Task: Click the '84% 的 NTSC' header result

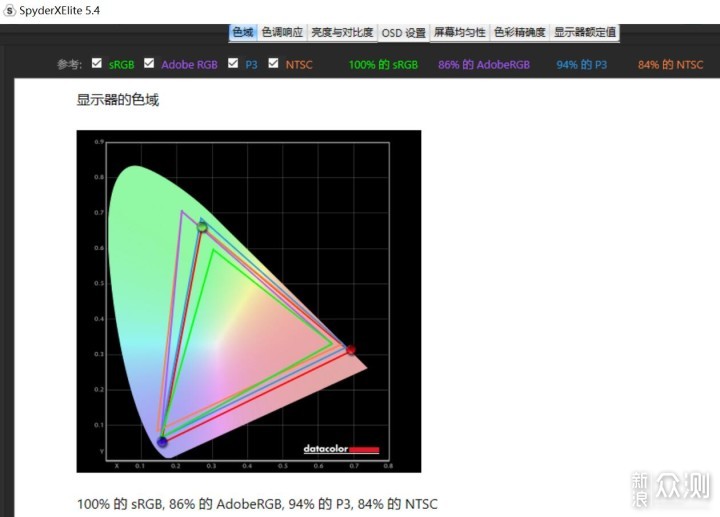Action: click(670, 65)
